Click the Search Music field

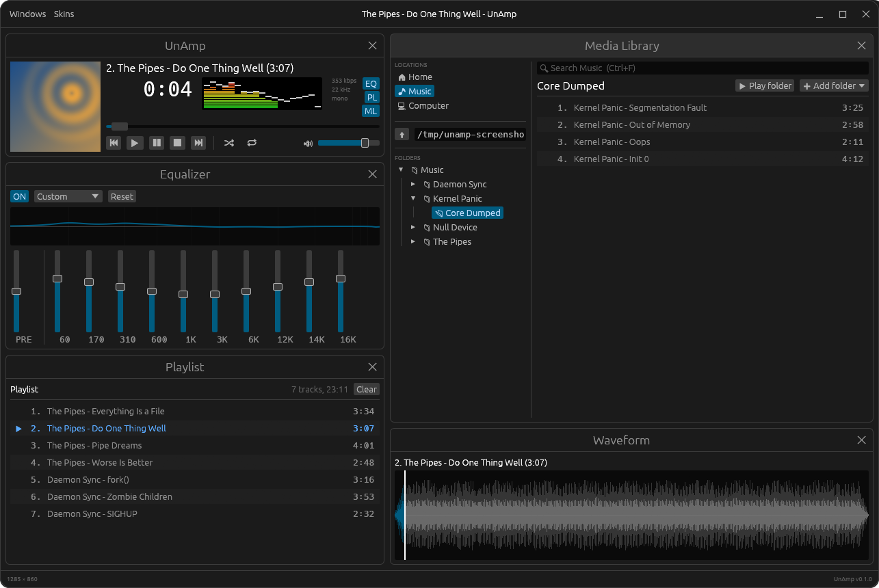(x=703, y=68)
